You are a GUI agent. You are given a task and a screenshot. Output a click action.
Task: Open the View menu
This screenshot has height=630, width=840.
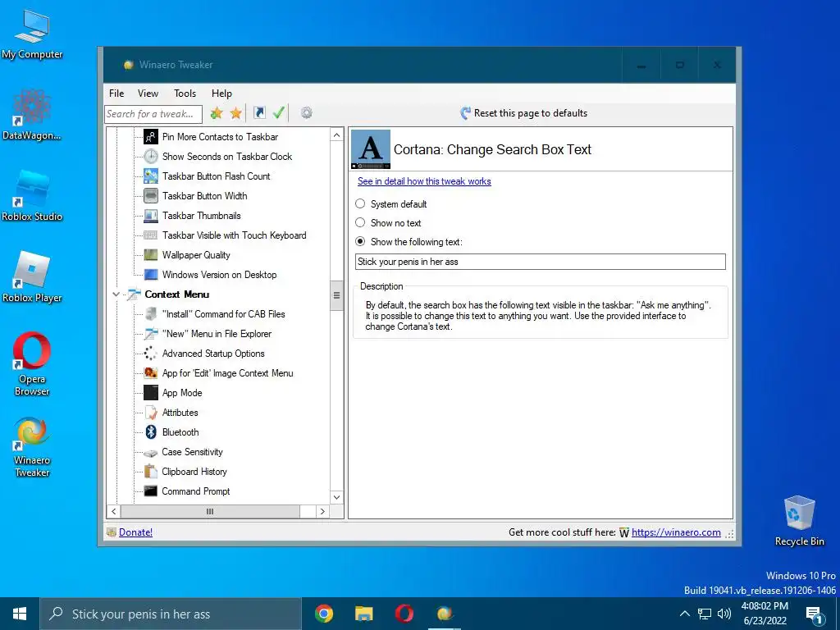point(148,94)
